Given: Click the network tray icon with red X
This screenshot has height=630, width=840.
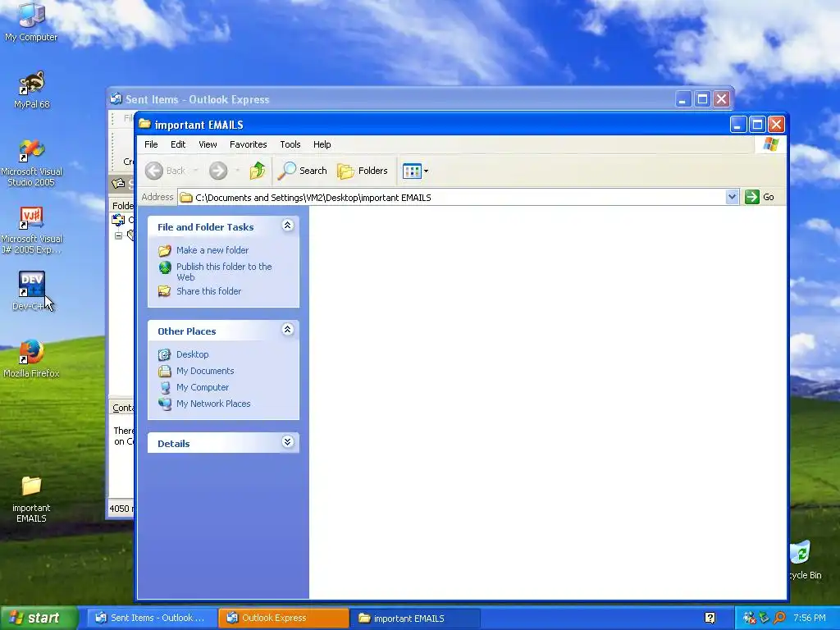Looking at the screenshot, I should pos(749,619).
